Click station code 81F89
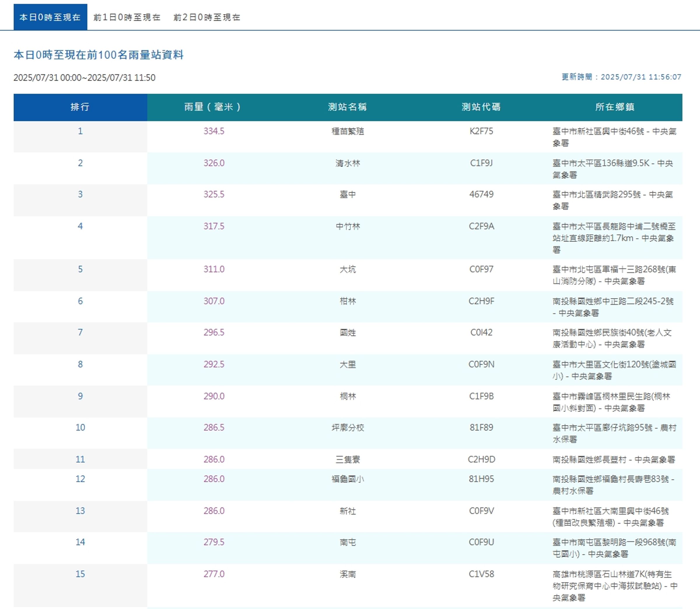The height and width of the screenshot is (609, 700). pos(482,427)
